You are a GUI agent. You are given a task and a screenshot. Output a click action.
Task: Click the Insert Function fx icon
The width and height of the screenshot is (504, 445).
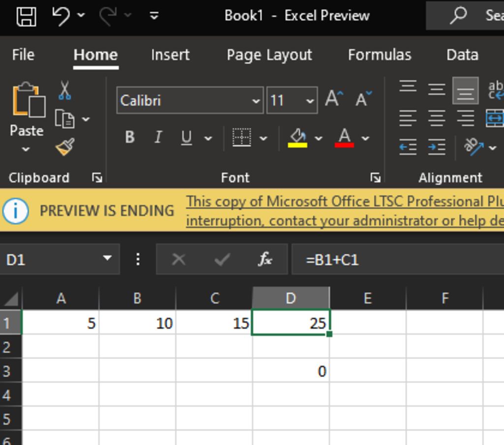[x=265, y=259]
